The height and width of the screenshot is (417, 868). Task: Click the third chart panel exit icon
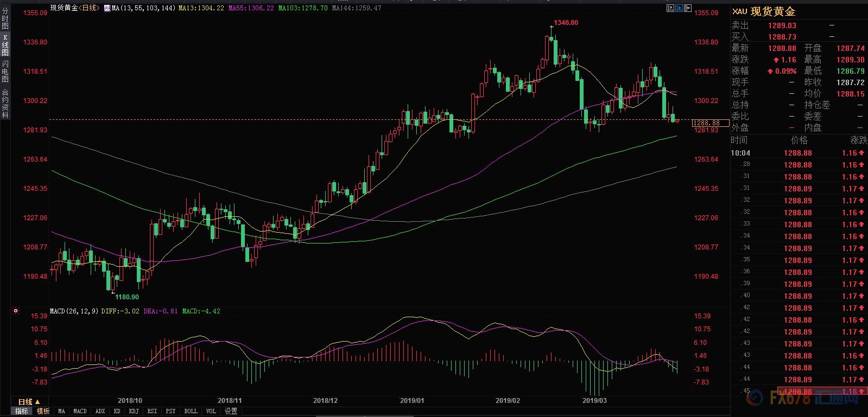point(688,8)
